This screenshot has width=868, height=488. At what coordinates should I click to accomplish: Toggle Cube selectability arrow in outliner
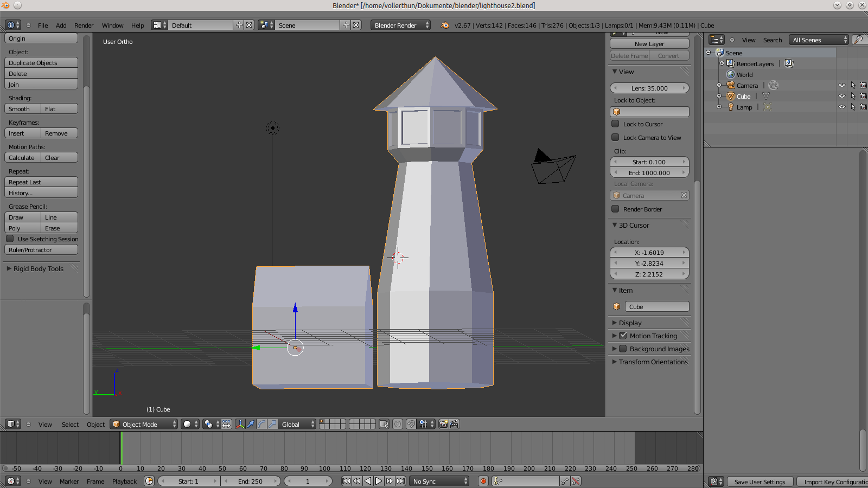(x=853, y=96)
